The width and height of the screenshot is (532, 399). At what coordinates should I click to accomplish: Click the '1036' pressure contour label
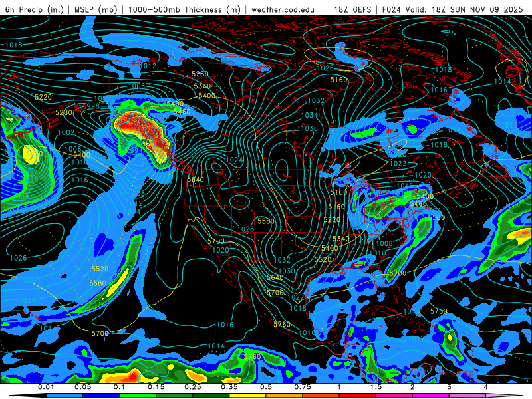[309, 128]
